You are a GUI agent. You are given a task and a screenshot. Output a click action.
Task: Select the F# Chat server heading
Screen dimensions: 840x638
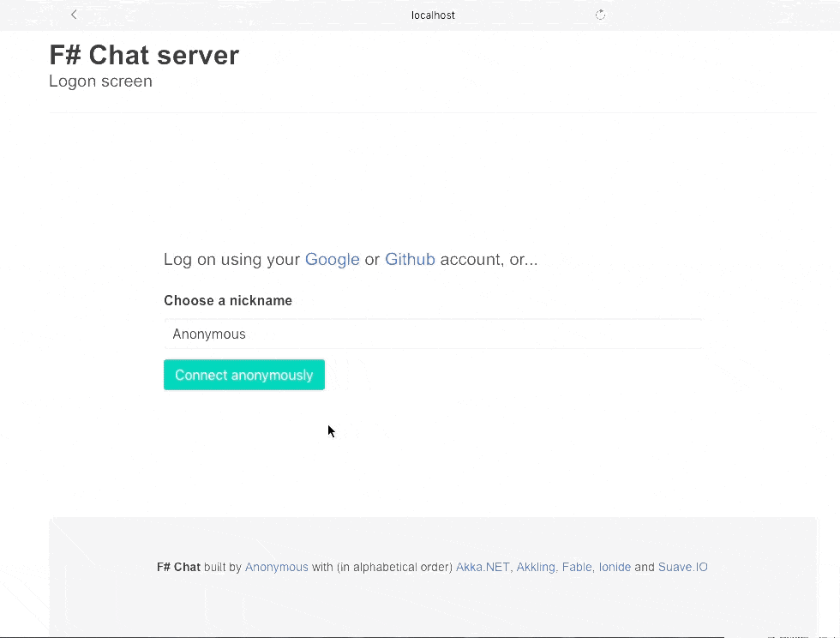tap(144, 55)
